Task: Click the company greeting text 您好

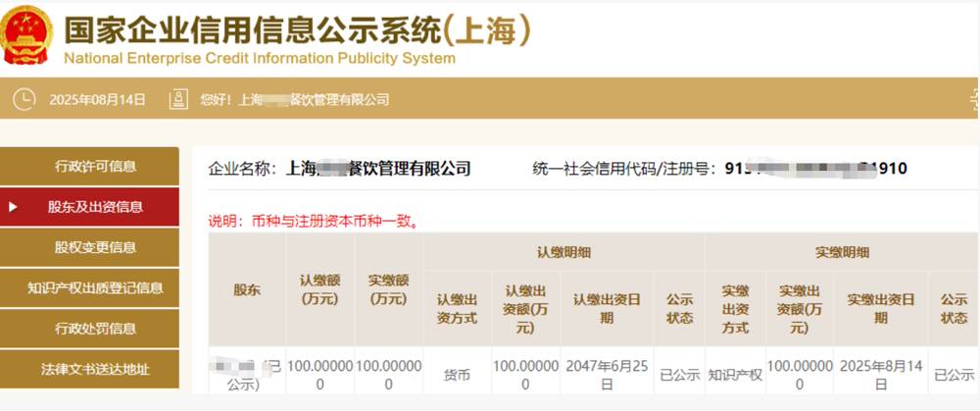Action: tap(294, 99)
